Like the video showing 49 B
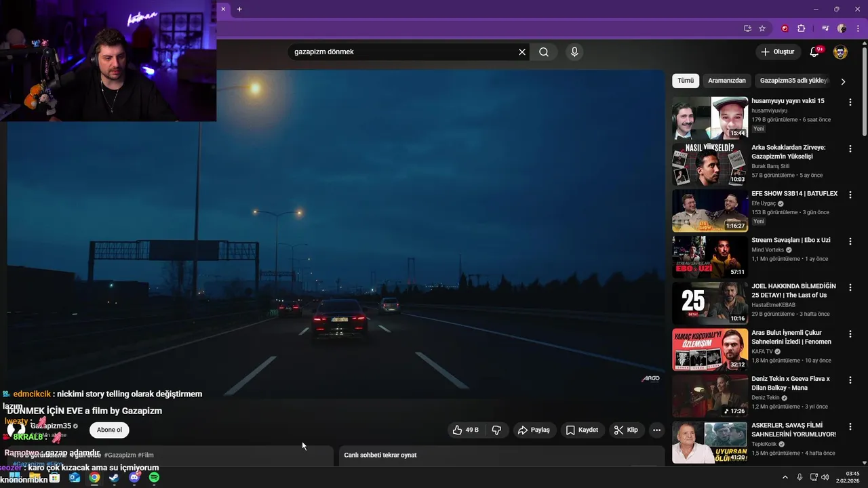 (x=465, y=430)
